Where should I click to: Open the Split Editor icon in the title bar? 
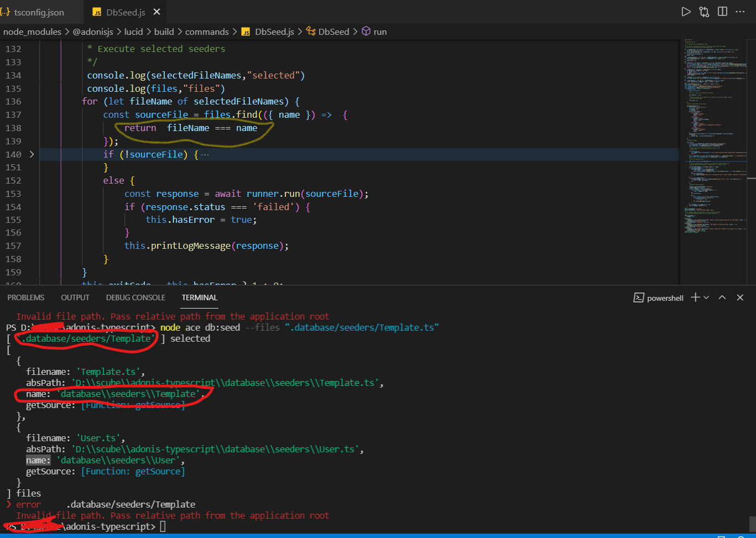tap(723, 11)
